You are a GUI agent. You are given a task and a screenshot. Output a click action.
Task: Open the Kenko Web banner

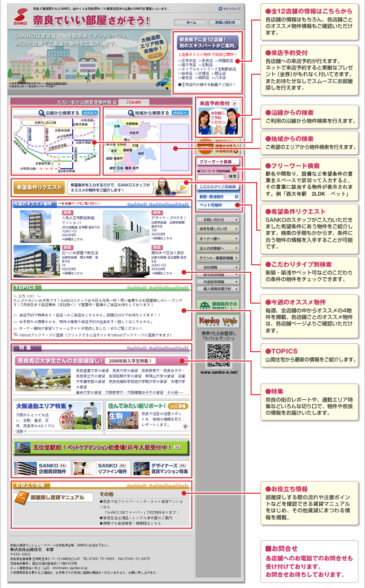pos(218,321)
